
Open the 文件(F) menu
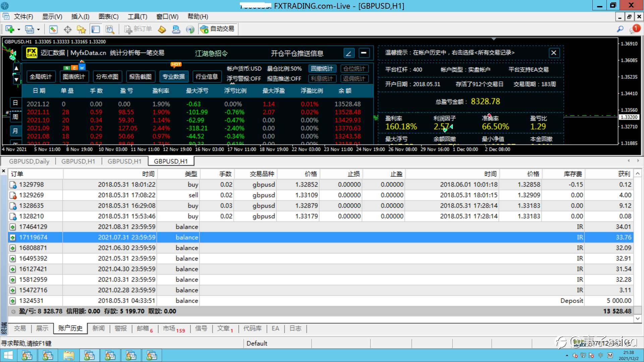23,16
